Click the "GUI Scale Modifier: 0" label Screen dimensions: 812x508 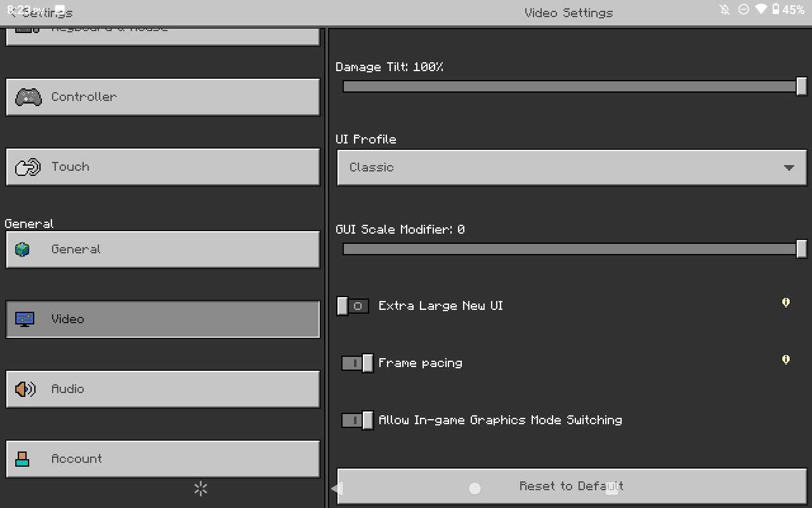pos(400,229)
